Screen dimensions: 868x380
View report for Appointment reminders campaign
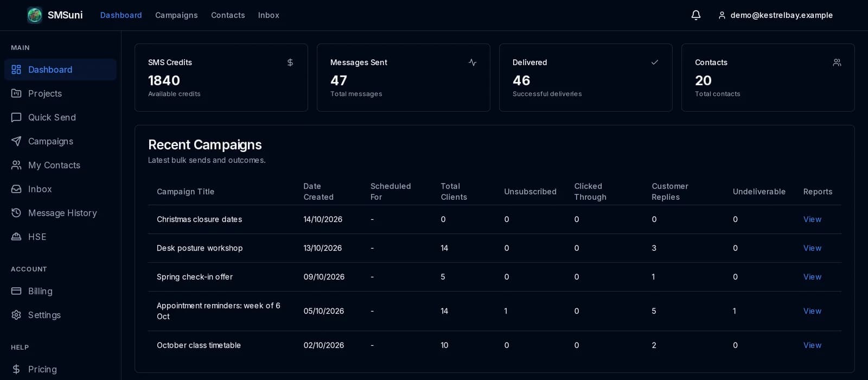point(812,311)
